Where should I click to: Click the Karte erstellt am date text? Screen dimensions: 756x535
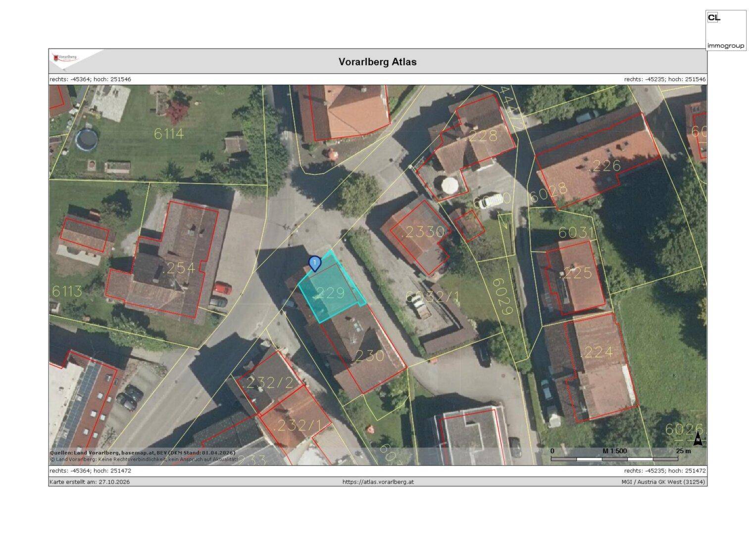coord(90,481)
